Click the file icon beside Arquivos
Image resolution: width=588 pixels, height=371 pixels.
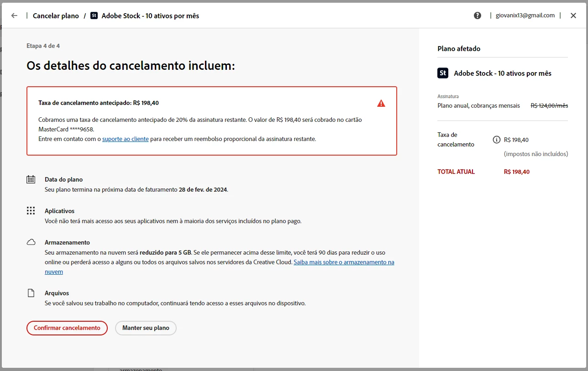coord(31,293)
